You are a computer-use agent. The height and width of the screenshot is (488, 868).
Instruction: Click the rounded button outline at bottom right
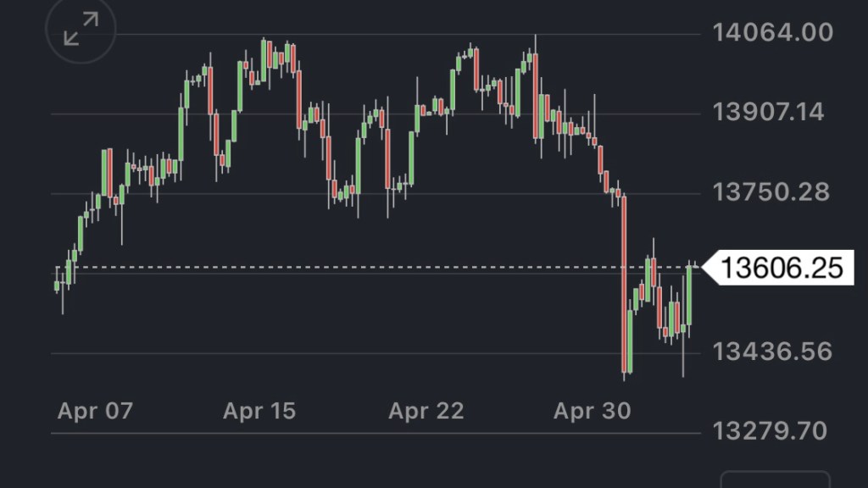point(775,480)
